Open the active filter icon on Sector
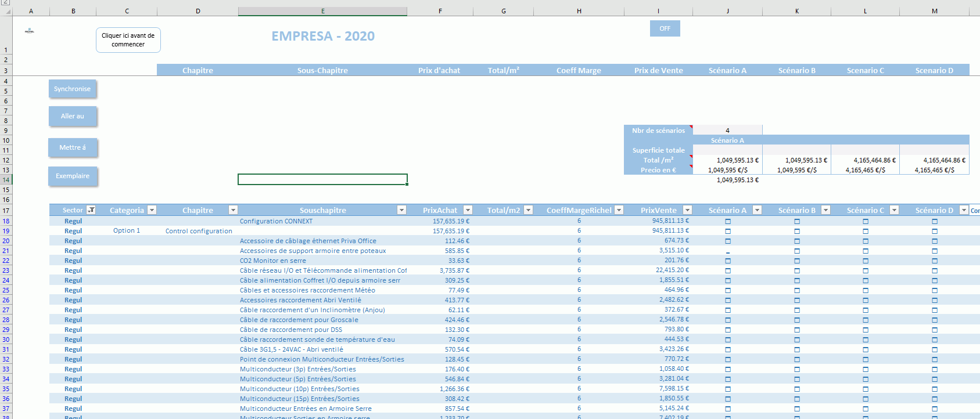This screenshot has width=980, height=419. tap(91, 210)
